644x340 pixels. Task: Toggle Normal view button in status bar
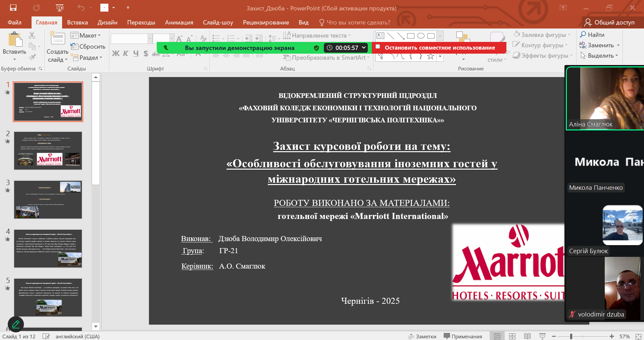(x=497, y=336)
